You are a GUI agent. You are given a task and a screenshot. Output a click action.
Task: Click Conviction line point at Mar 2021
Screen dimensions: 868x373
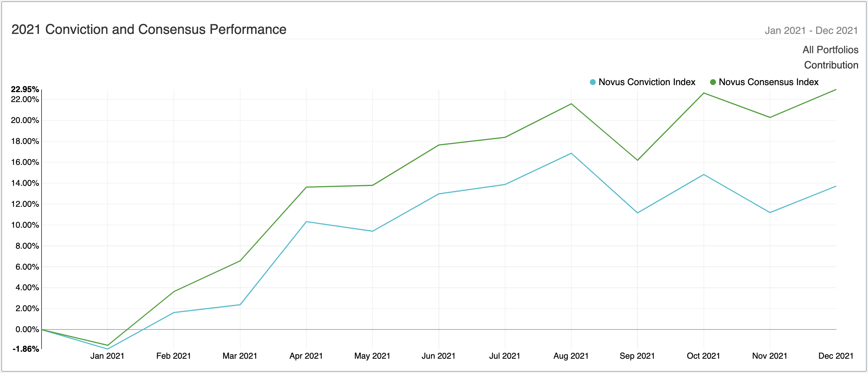240,305
